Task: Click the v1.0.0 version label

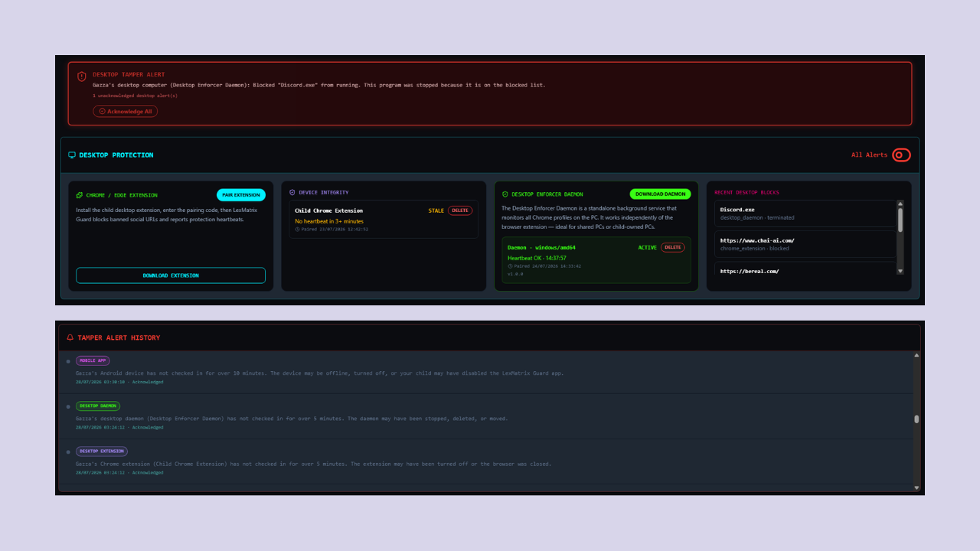Action: pos(515,273)
